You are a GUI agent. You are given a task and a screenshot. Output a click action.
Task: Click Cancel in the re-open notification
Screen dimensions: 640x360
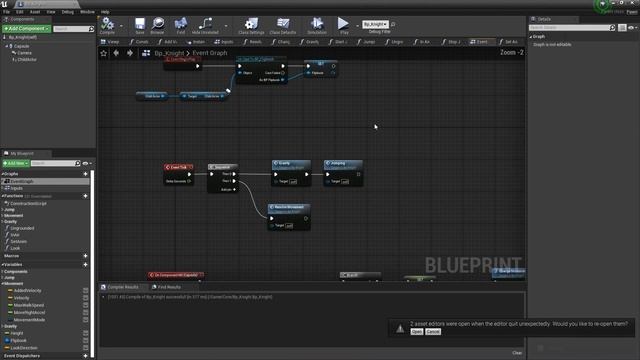pyautogui.click(x=433, y=332)
